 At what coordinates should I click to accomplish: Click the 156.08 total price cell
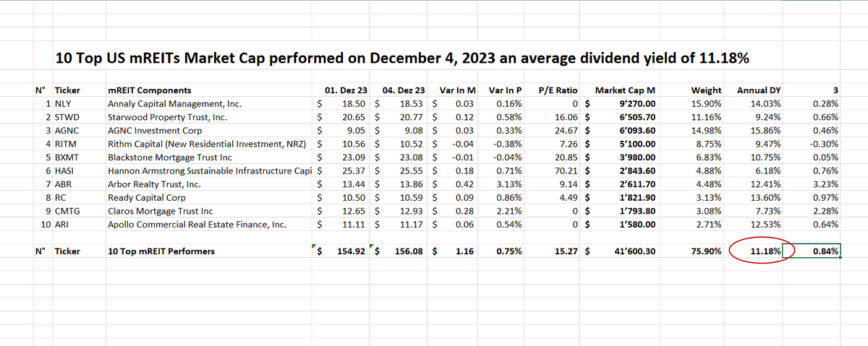[x=410, y=251]
